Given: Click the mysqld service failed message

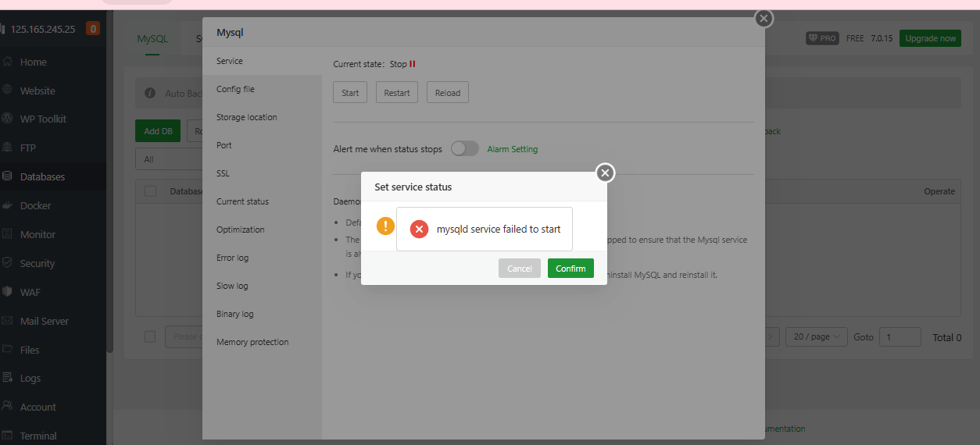Looking at the screenshot, I should [x=499, y=229].
